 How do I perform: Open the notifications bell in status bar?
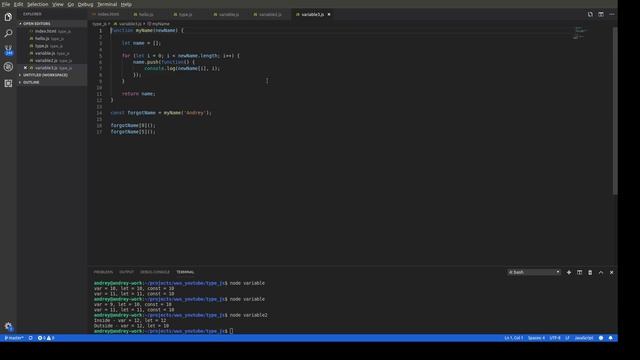611,338
